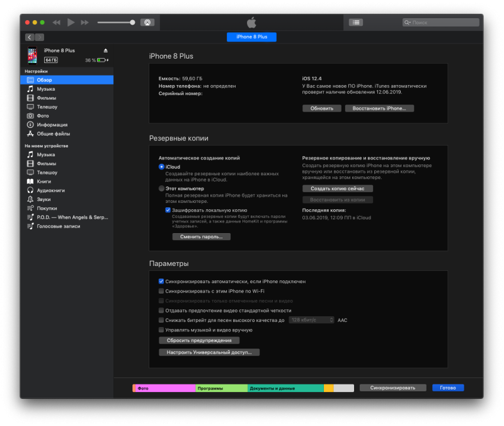Viewport: 504px width, 426px height.
Task: Click the forward navigation arrow
Action: [x=40, y=37]
